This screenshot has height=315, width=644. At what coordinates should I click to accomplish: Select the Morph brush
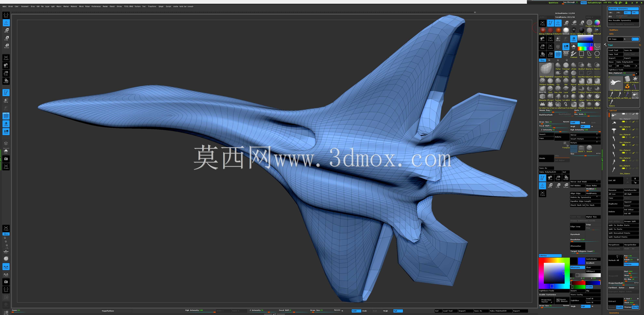click(x=573, y=97)
